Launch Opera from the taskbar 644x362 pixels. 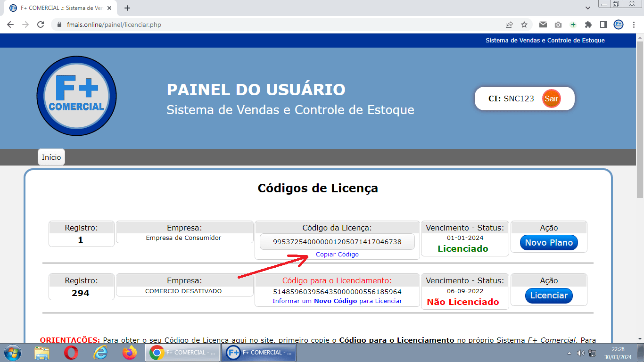coord(71,353)
